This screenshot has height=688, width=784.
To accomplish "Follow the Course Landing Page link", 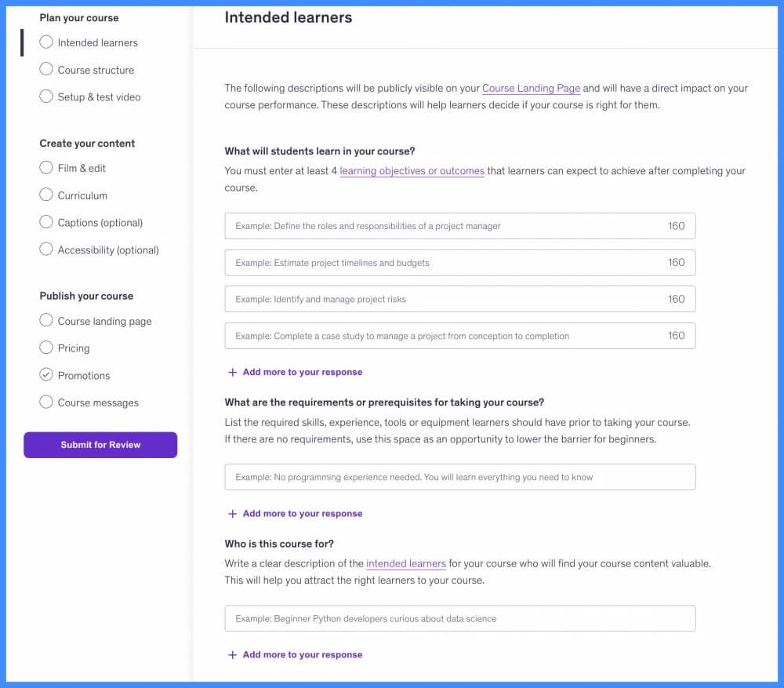I will coord(531,89).
